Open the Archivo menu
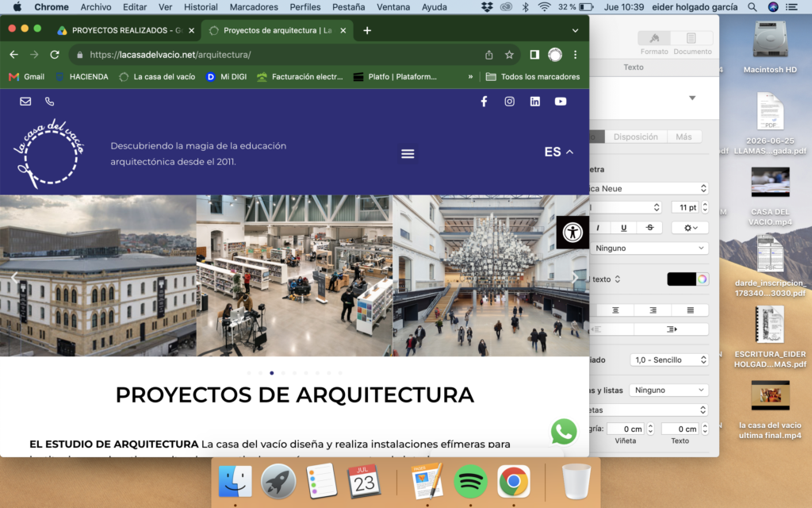The image size is (812, 508). [x=96, y=7]
